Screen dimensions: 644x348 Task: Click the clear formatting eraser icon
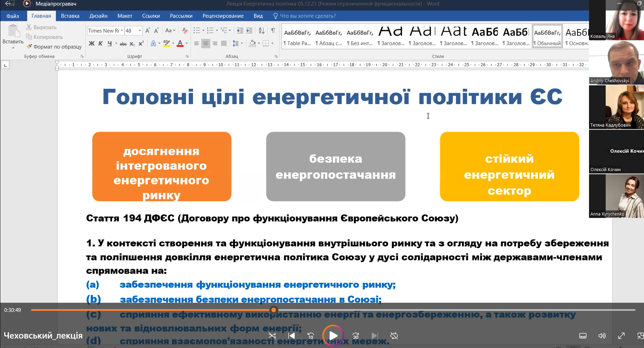click(185, 31)
